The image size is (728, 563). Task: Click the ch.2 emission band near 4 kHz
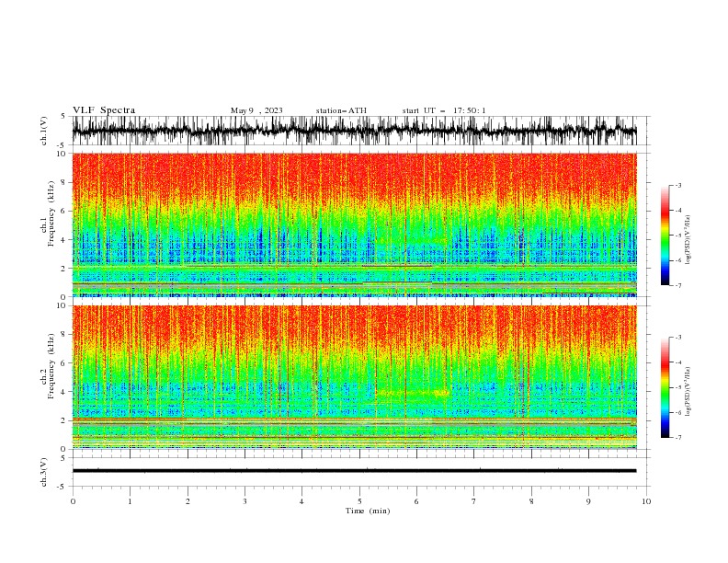tap(413, 393)
